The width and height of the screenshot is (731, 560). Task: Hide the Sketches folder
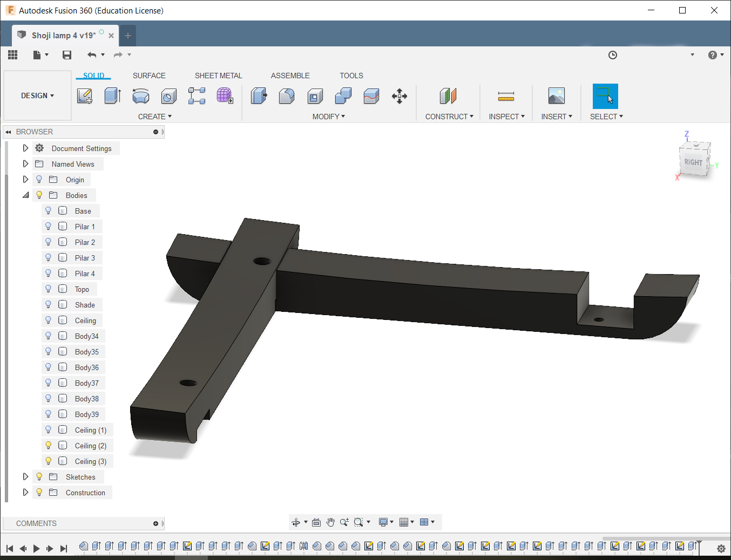point(39,477)
